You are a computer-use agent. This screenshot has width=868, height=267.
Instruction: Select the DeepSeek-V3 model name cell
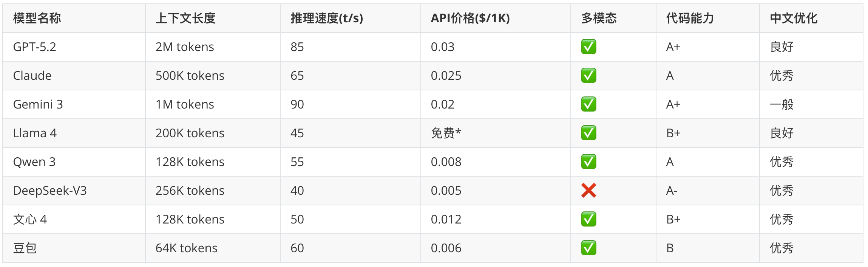(x=50, y=191)
